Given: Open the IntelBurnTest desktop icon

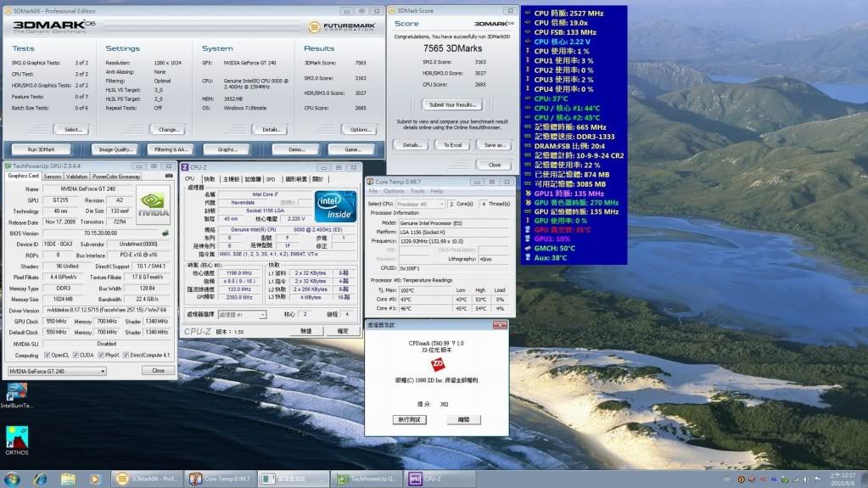Looking at the screenshot, I should click(x=16, y=391).
